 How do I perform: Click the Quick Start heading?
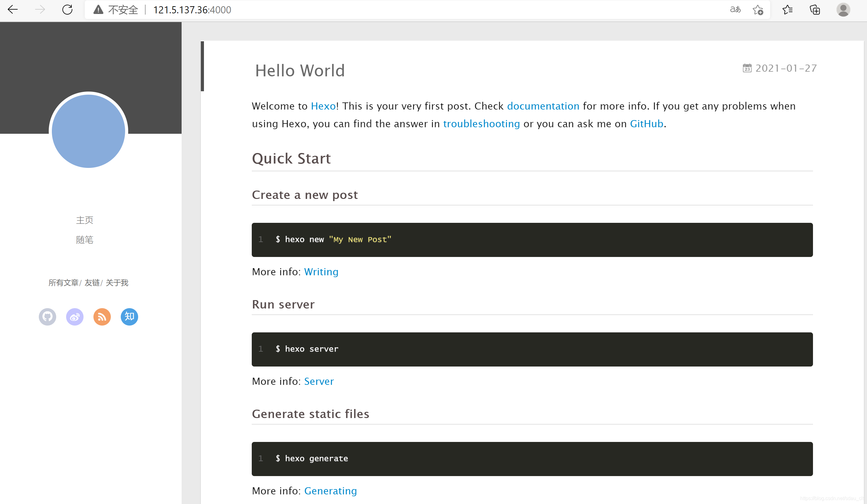(291, 159)
